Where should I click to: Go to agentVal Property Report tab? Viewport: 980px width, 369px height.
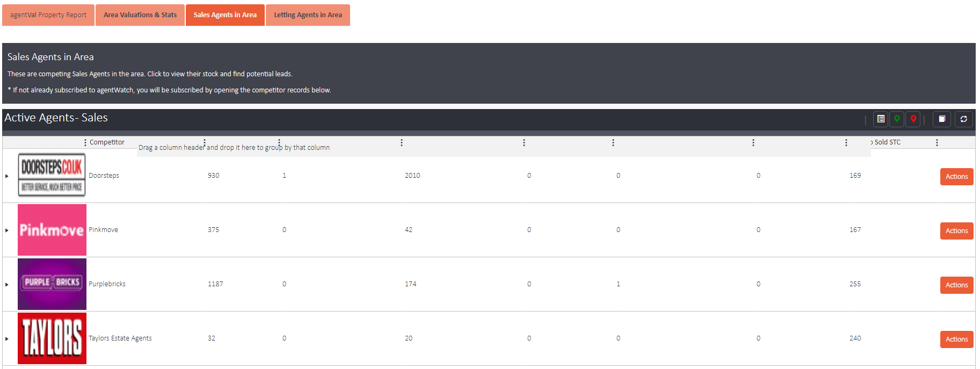tap(48, 15)
